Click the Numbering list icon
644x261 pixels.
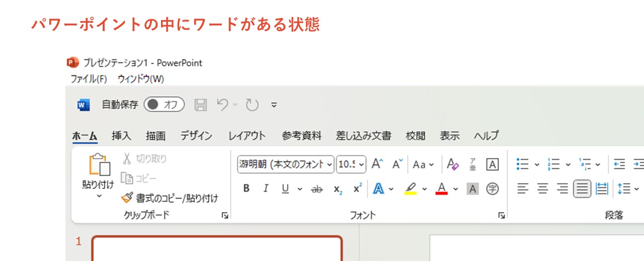pos(554,164)
